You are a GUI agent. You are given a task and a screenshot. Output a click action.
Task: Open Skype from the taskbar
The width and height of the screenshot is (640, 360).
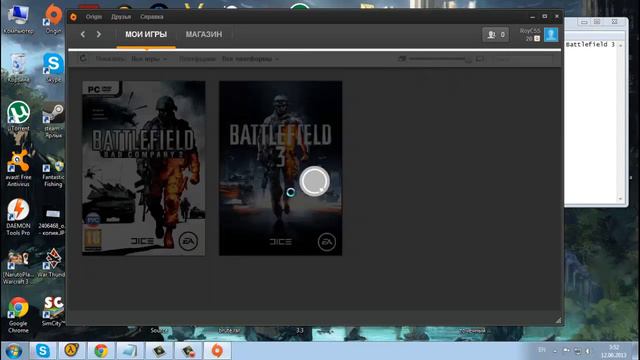point(43,351)
